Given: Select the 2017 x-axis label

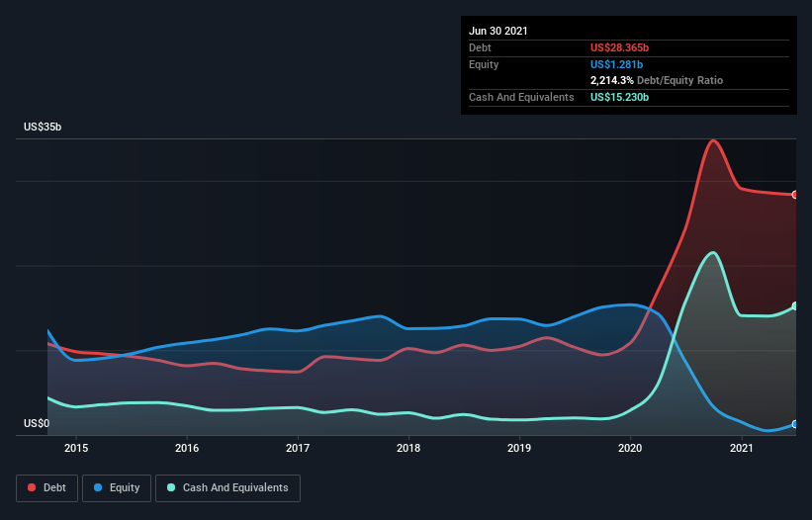Looking at the screenshot, I should (298, 449).
